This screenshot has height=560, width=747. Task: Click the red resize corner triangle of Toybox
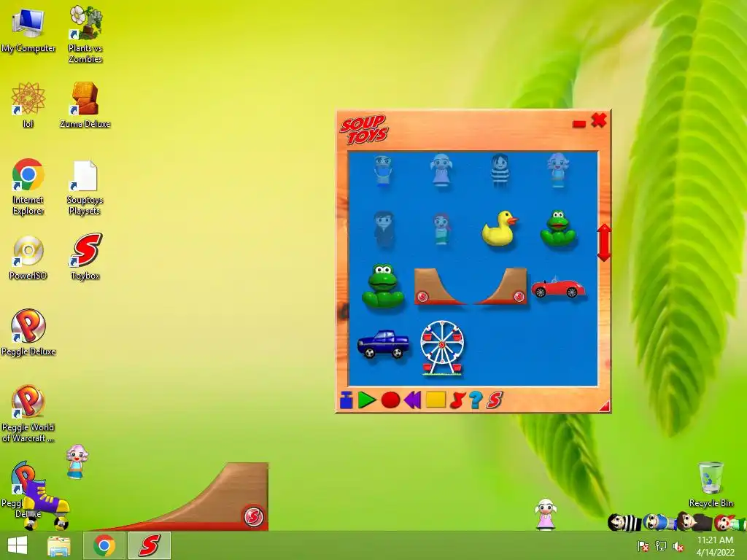coord(605,405)
